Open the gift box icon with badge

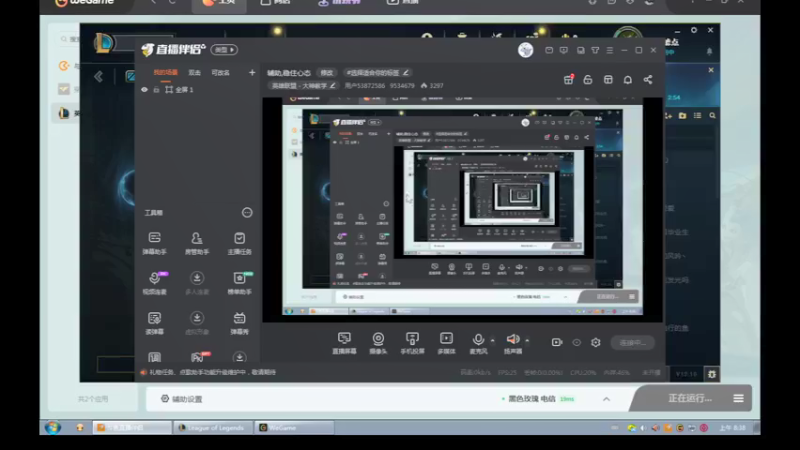[x=568, y=80]
